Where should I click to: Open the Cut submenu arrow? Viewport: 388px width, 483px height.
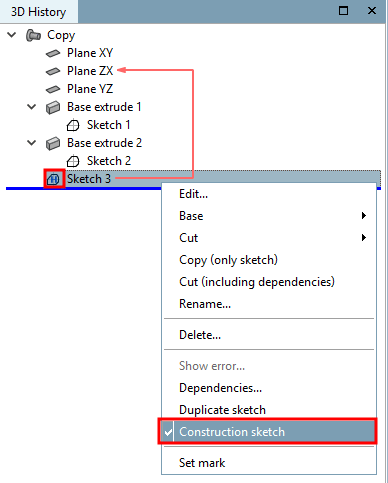pyautogui.click(x=364, y=238)
